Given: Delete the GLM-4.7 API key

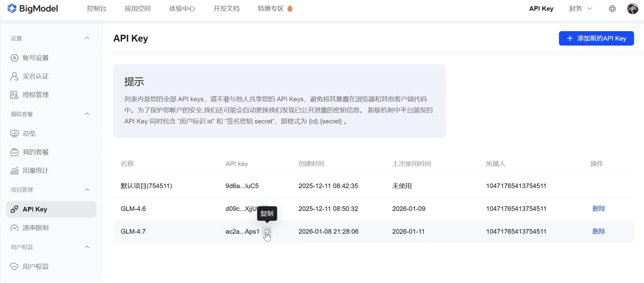Looking at the screenshot, I should (598, 231).
